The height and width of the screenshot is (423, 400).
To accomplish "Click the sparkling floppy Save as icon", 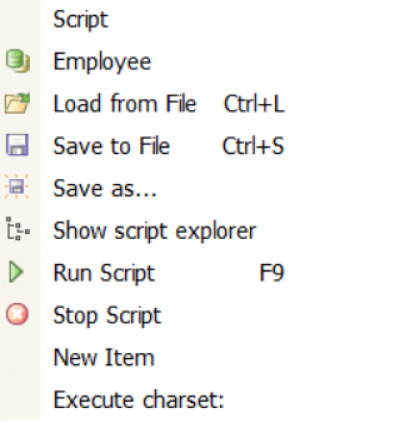I will click(17, 187).
